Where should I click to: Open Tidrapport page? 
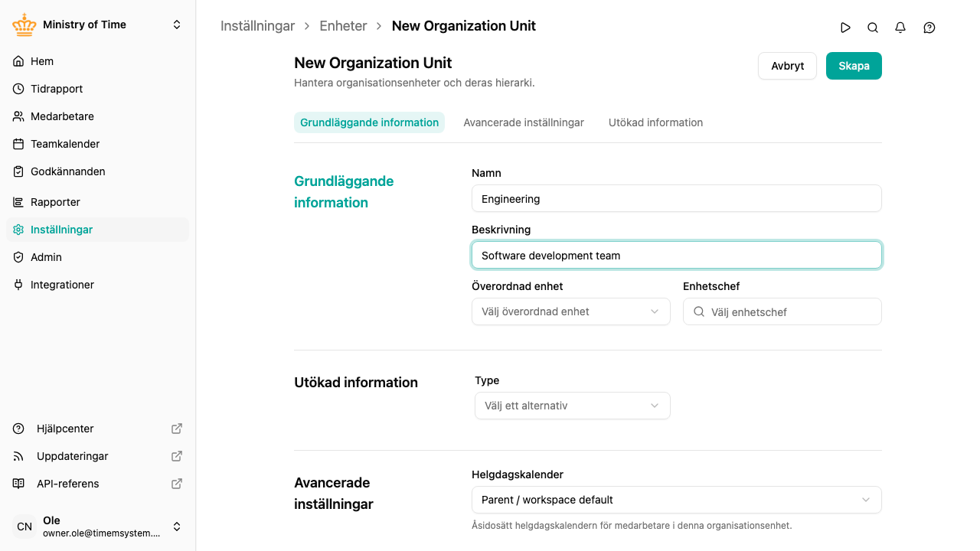click(x=98, y=89)
